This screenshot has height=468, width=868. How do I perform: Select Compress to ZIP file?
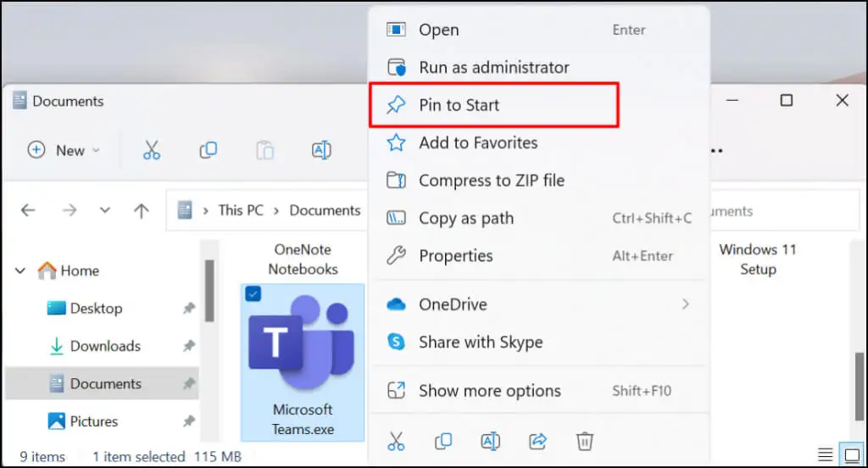[x=538, y=181]
